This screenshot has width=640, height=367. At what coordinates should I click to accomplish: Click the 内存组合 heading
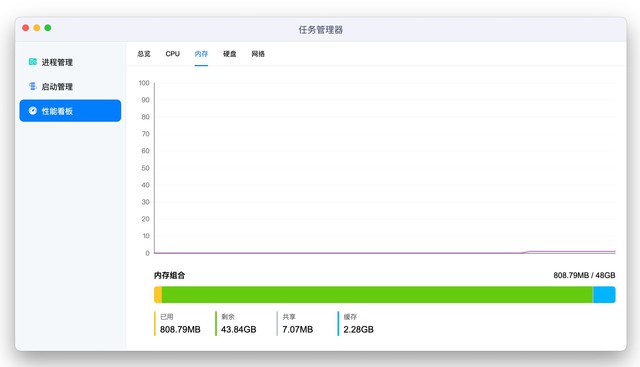tap(169, 276)
